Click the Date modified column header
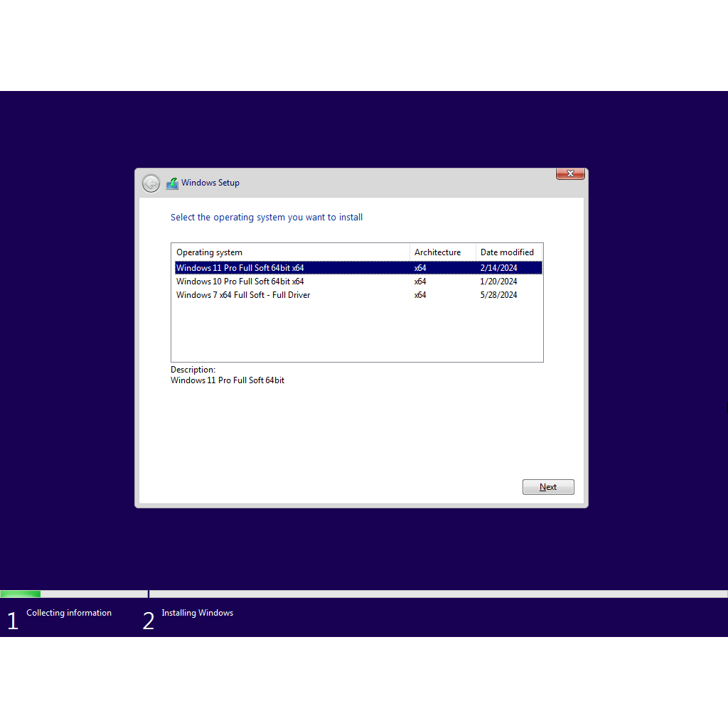The image size is (728, 728). 508,252
